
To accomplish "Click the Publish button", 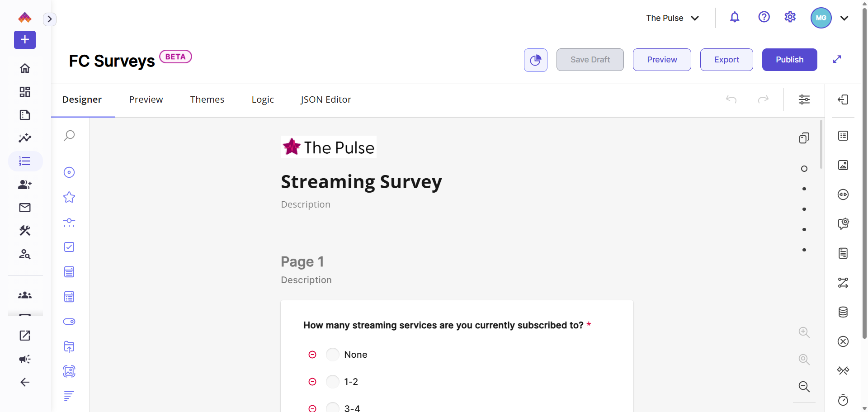I will pos(789,60).
